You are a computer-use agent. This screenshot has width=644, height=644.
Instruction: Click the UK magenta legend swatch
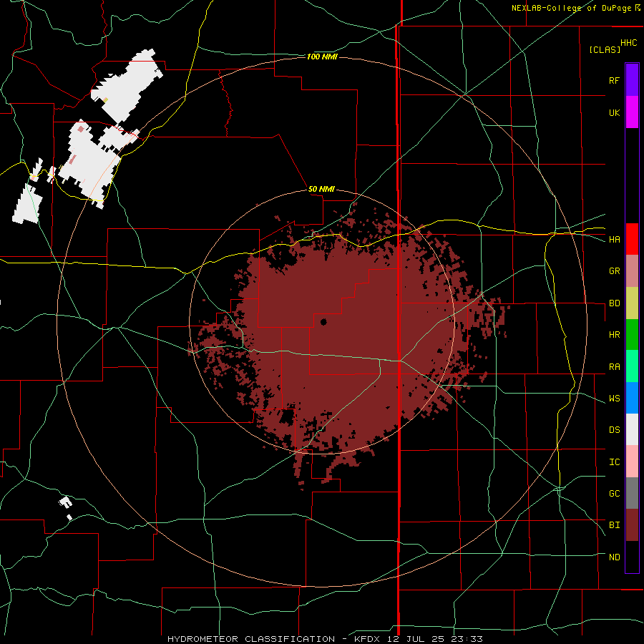(632, 112)
